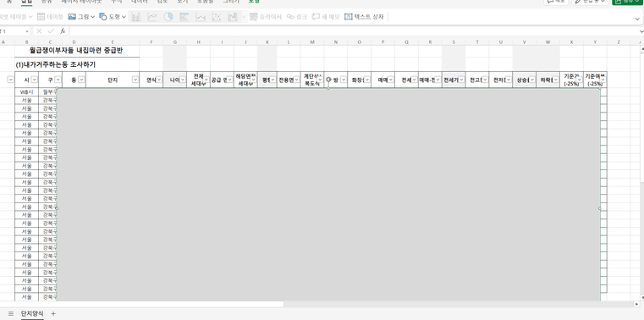
Task: Click the fx insert function icon
Action: click(x=63, y=31)
